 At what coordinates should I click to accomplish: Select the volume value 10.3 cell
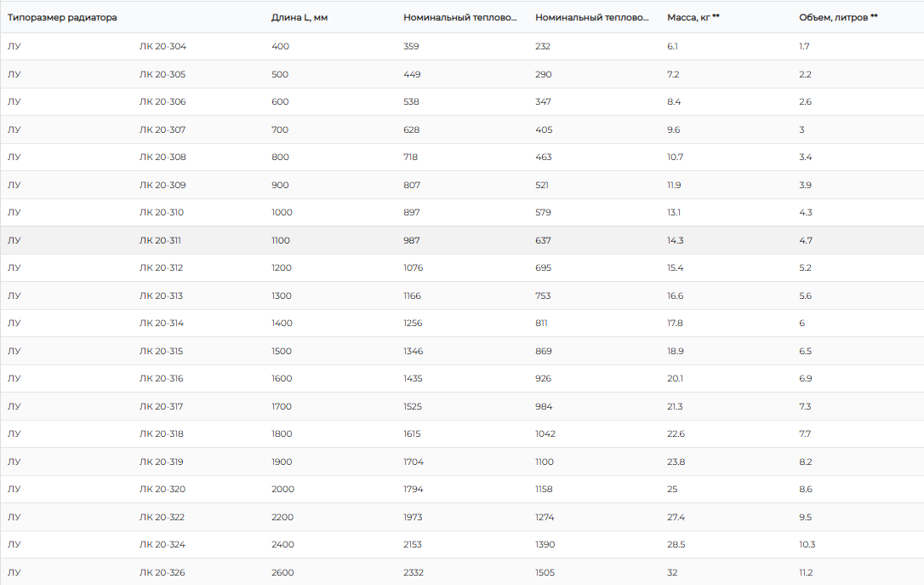point(807,545)
